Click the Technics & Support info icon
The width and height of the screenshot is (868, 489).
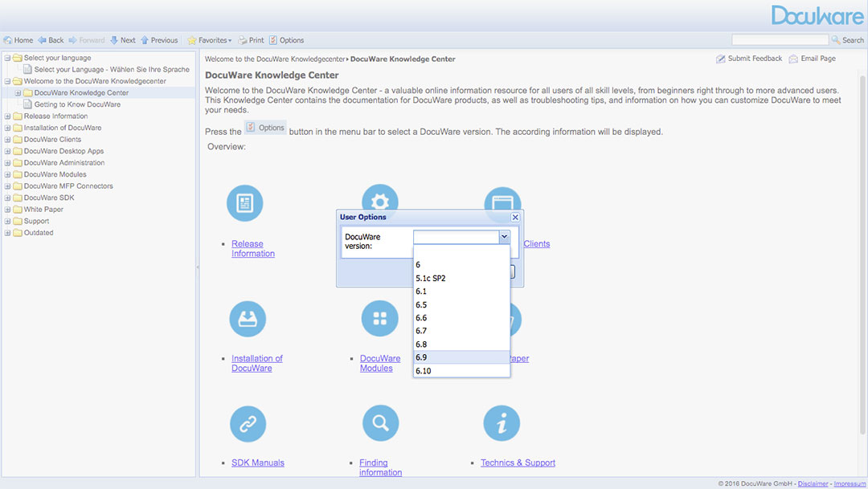pyautogui.click(x=502, y=423)
